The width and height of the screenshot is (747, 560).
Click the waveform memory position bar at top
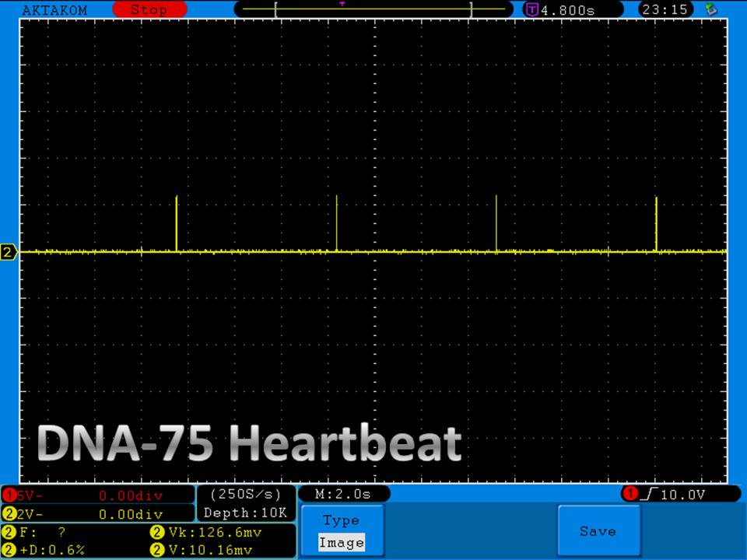[373, 10]
